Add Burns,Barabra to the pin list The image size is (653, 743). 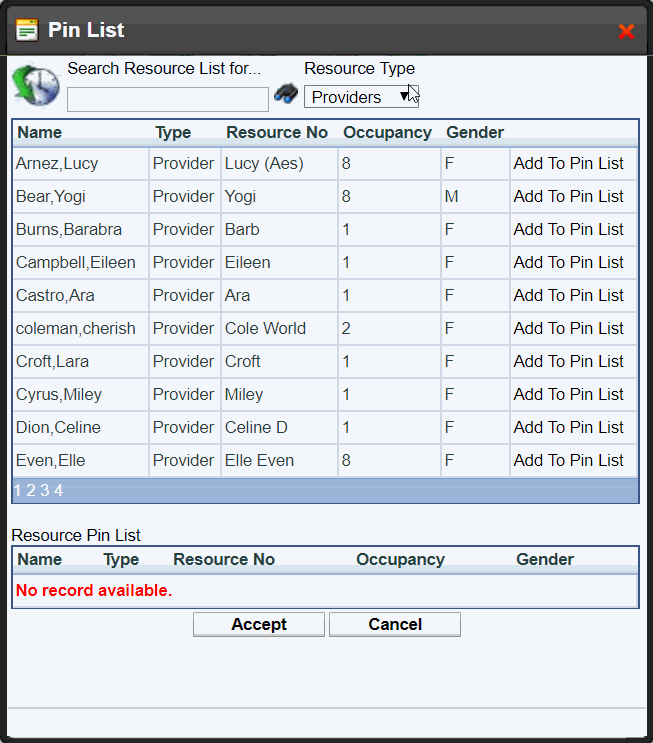(x=568, y=229)
